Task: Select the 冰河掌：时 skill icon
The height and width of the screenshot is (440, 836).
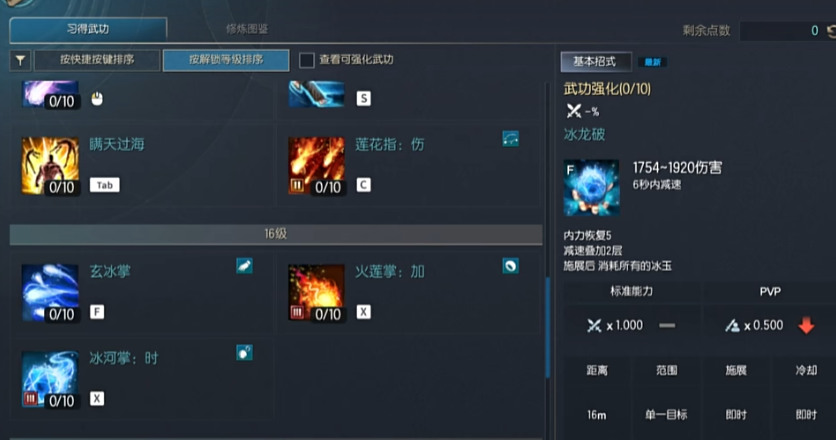Action: 50,379
